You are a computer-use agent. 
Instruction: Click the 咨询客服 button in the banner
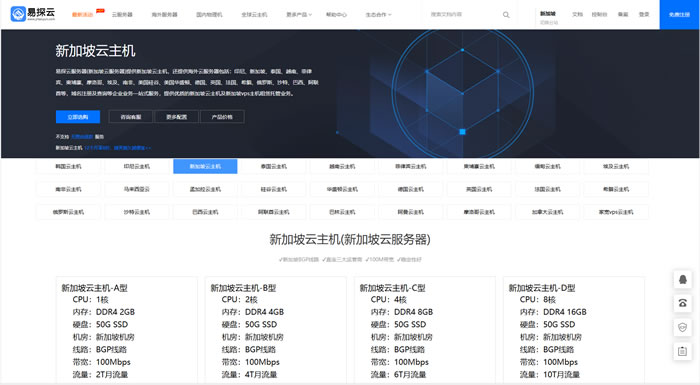[x=131, y=117]
